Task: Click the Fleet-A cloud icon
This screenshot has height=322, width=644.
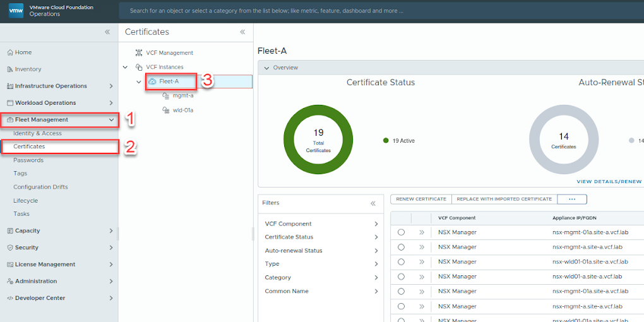Action: pos(152,81)
